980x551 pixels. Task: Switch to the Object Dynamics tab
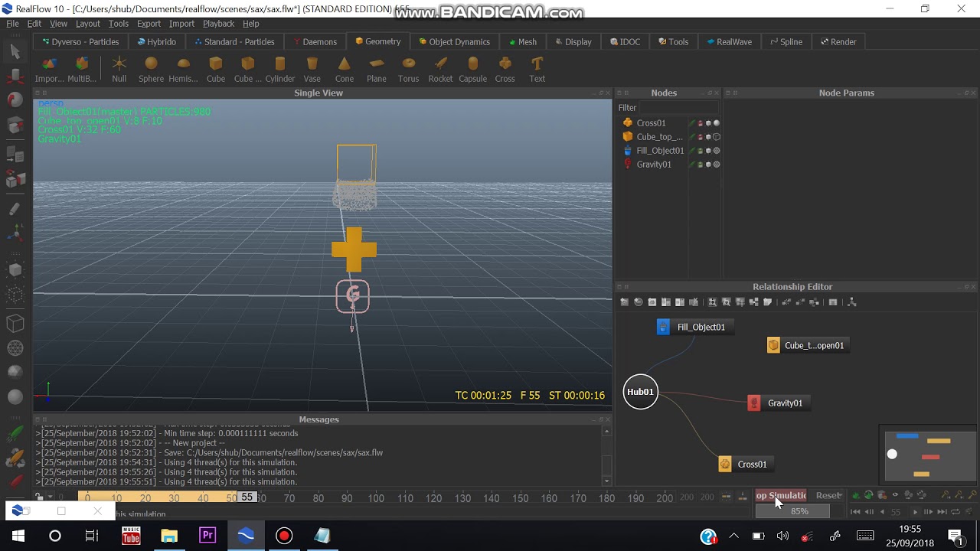(x=454, y=42)
